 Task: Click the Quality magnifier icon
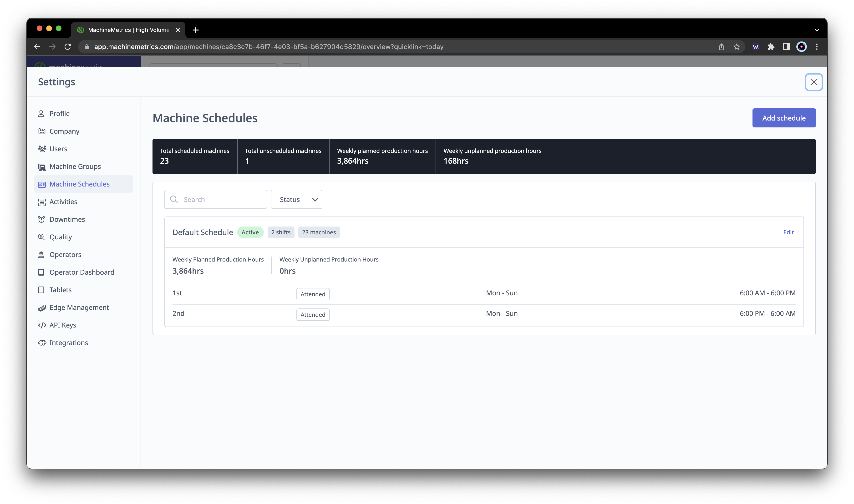(x=41, y=237)
